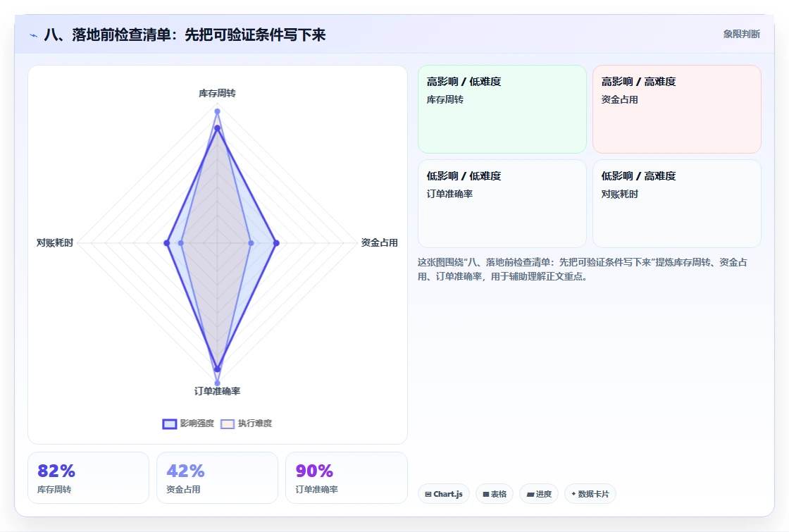Click the 库存周转 axis label on radar chart
The height and width of the screenshot is (532, 789).
(x=217, y=93)
